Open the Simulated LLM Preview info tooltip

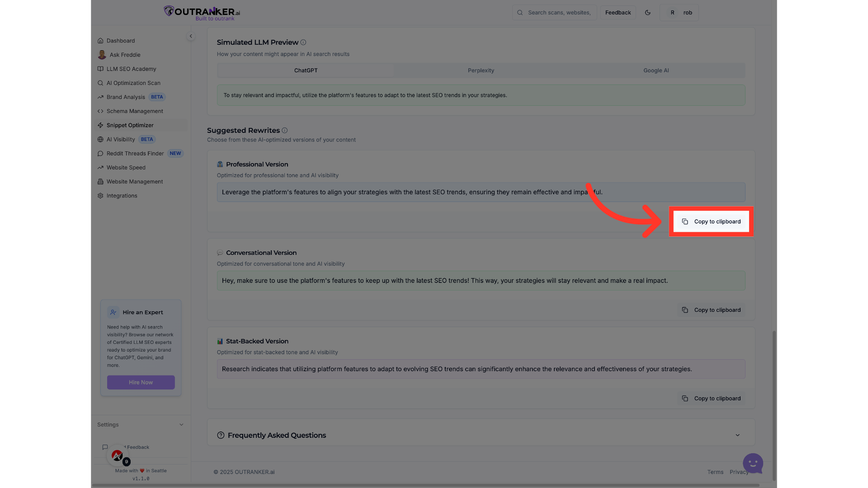pos(303,42)
